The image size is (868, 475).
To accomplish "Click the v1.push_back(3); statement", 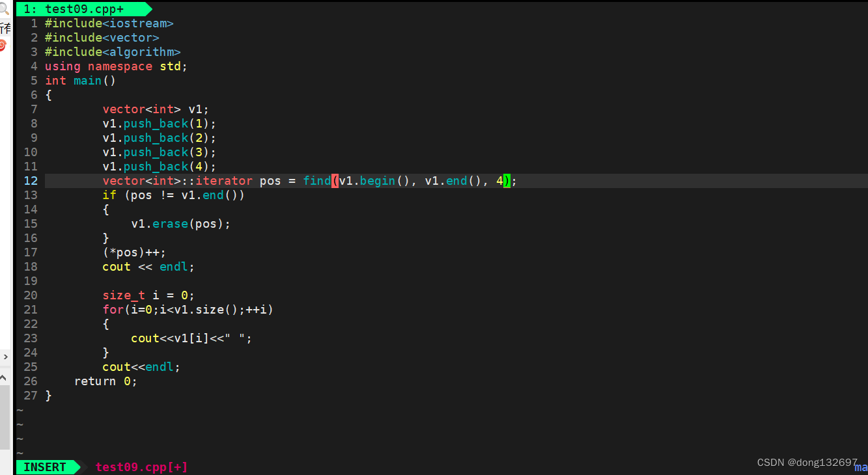I will pyautogui.click(x=159, y=152).
